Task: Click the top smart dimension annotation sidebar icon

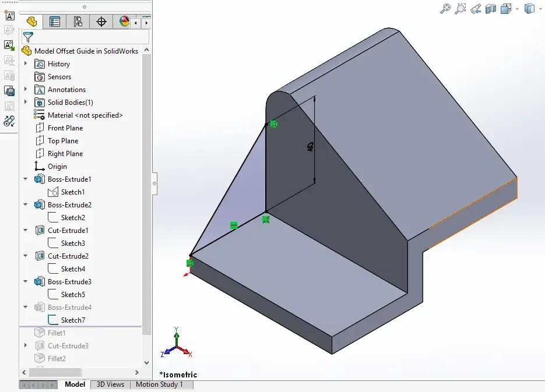Action: click(9, 15)
